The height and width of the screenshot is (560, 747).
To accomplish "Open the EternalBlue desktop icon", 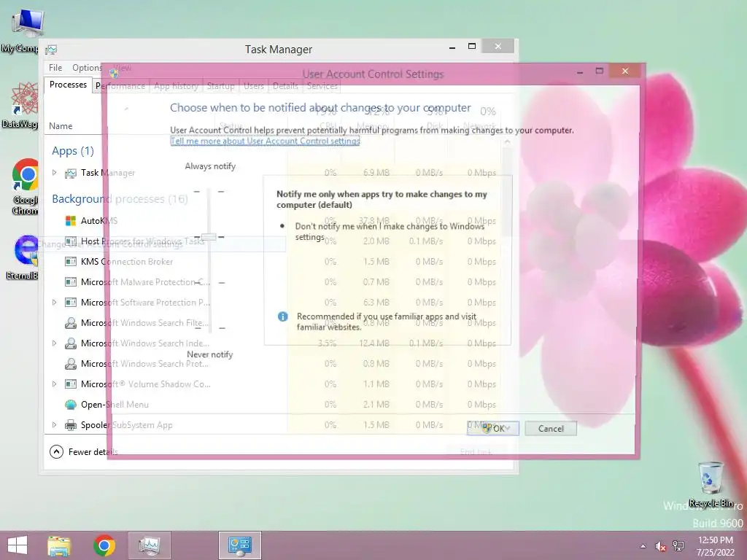I will coord(23,257).
